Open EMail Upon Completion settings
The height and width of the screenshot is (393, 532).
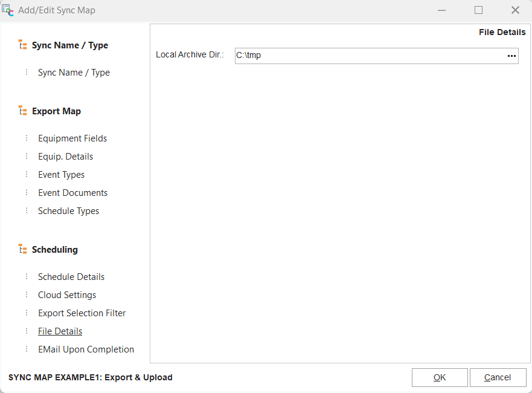pyautogui.click(x=86, y=349)
